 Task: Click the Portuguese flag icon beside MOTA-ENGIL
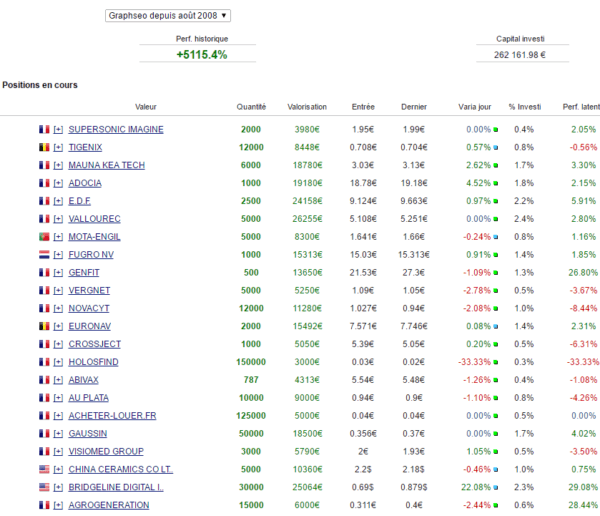[x=44, y=237]
